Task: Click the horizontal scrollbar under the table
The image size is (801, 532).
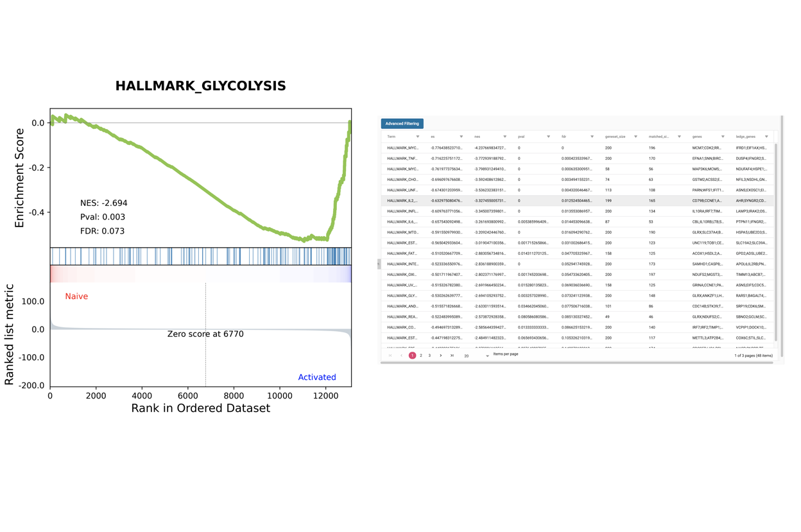Action: [x=578, y=363]
